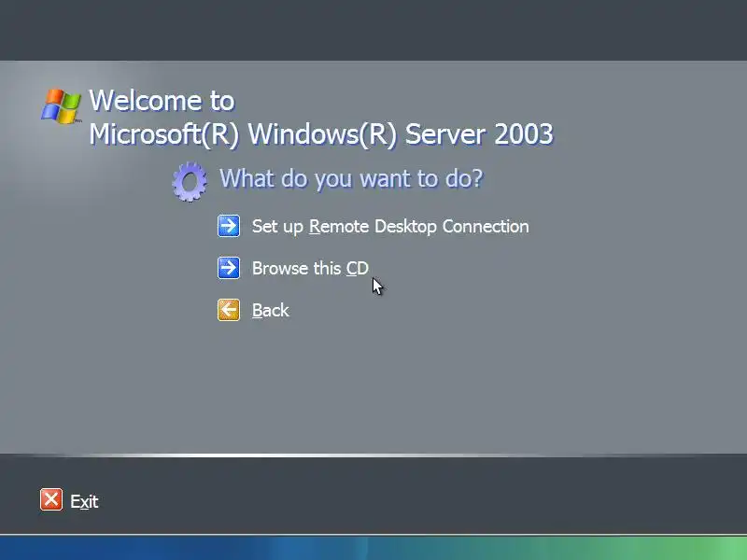Image resolution: width=747 pixels, height=560 pixels.
Task: Go Back to previous menu
Action: point(271,311)
